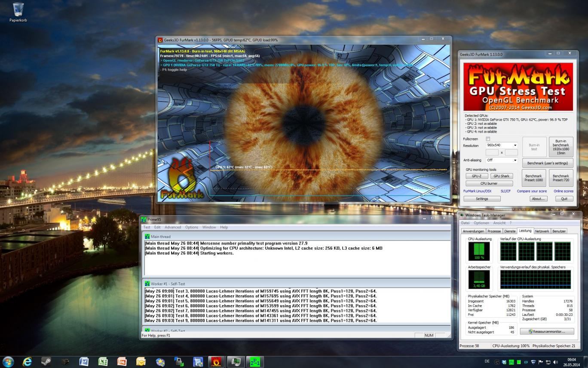Open the Advanced menu in Prime95
This screenshot has width=588, height=368.
(x=173, y=227)
